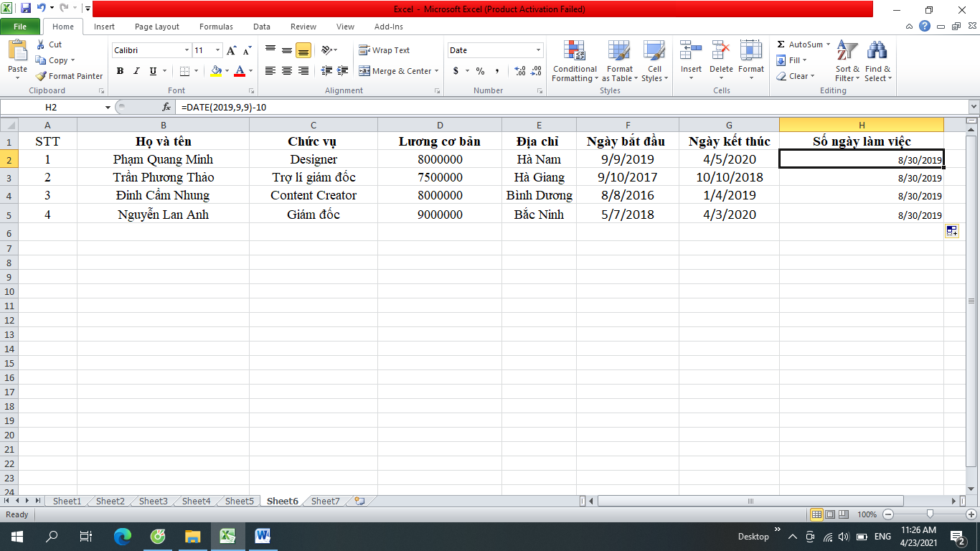Viewport: 980px width, 551px height.
Task: Click in the formula bar showing =DATE(2019,9,9)-10
Action: (x=571, y=107)
